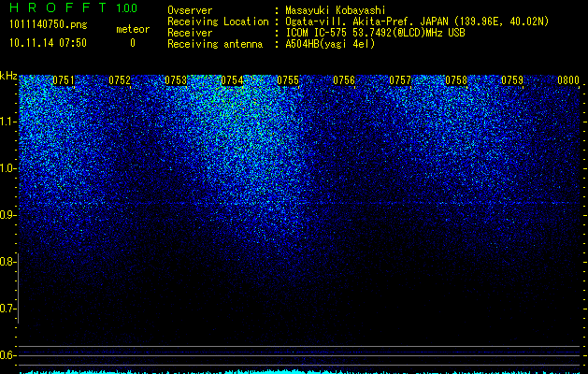Click the 0759 time marker
Viewport: 588px width, 374px height.
click(x=512, y=80)
